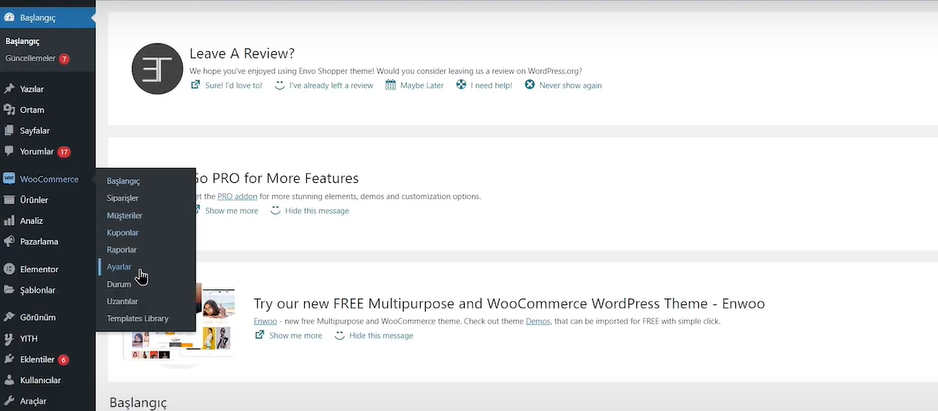Click the Eklentiler plug icon

(x=9, y=360)
